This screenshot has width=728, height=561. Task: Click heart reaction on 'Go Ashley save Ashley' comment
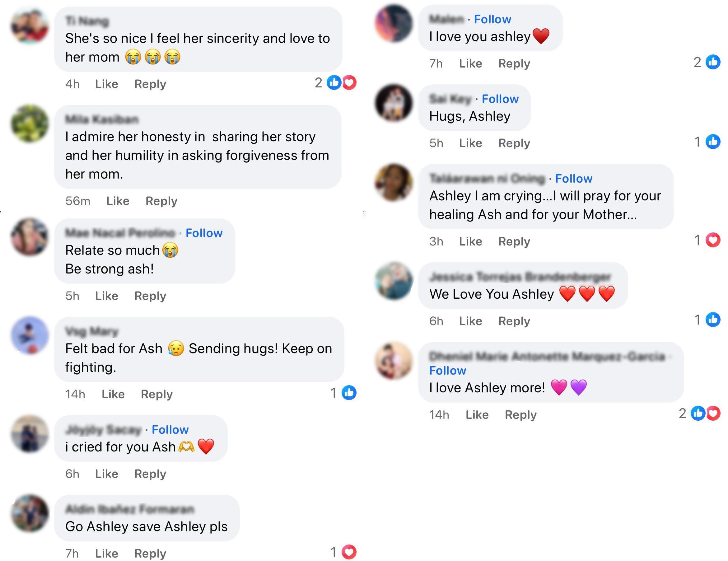(x=349, y=552)
